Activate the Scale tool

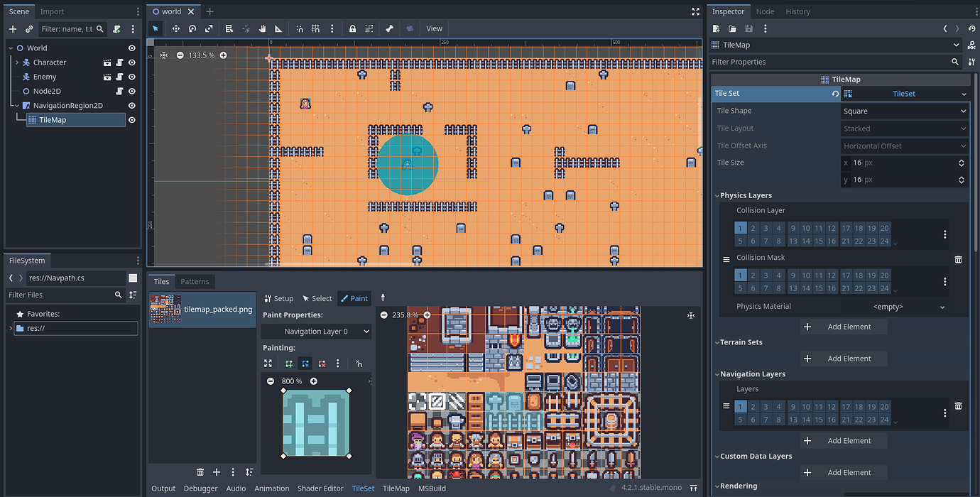click(x=209, y=28)
